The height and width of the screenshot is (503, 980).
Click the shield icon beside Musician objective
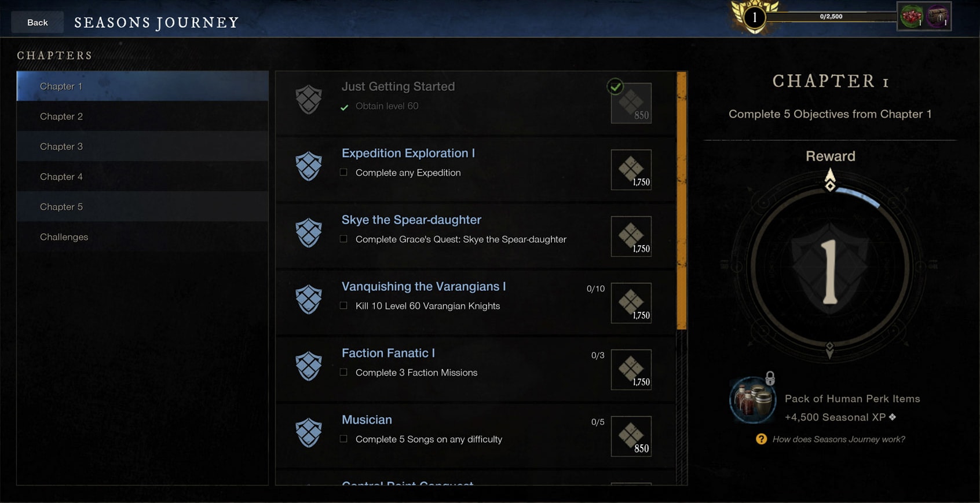point(309,433)
